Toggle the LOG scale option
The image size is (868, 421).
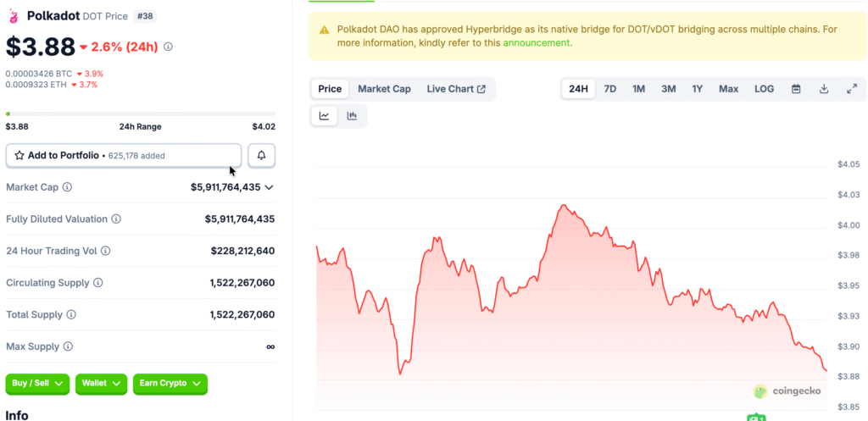coord(764,88)
